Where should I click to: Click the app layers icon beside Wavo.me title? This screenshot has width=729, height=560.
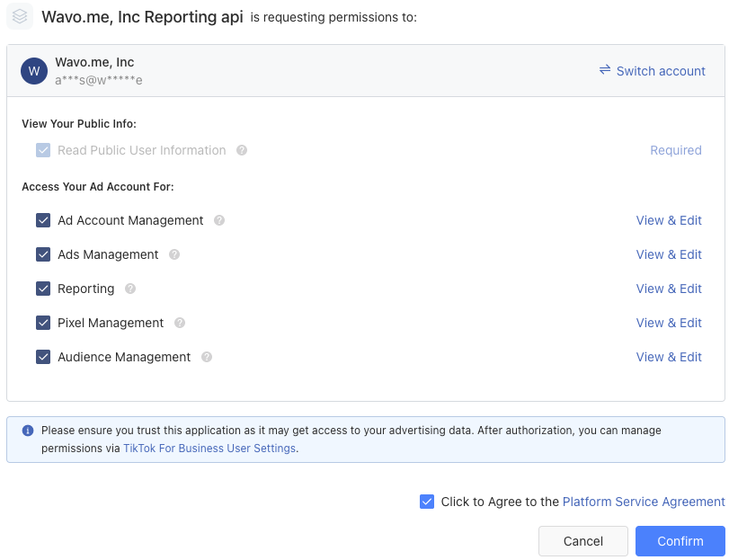coord(20,16)
